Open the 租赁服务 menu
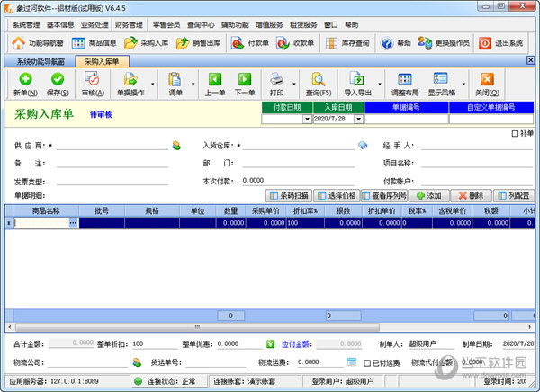 [x=303, y=25]
